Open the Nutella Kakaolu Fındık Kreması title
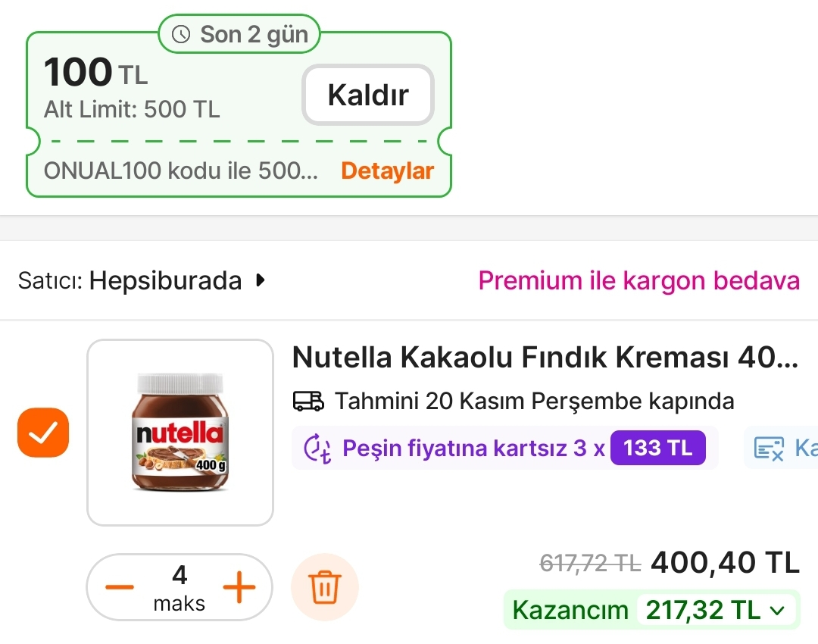Image resolution: width=818 pixels, height=644 pixels. pyautogui.click(x=545, y=358)
